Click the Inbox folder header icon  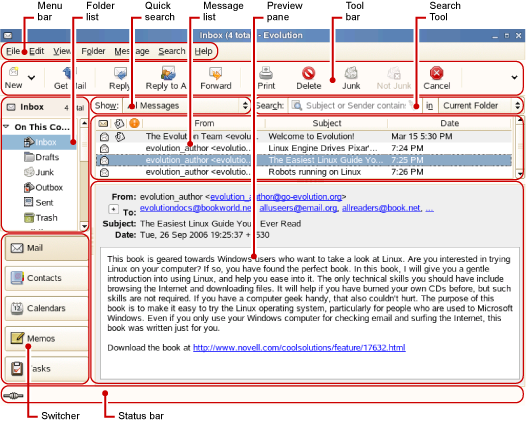[x=11, y=107]
